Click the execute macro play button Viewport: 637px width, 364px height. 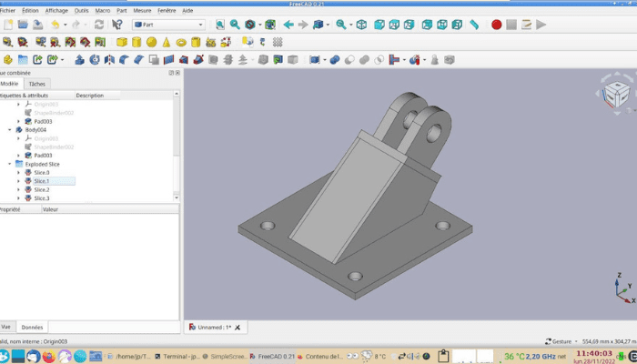pyautogui.click(x=541, y=25)
